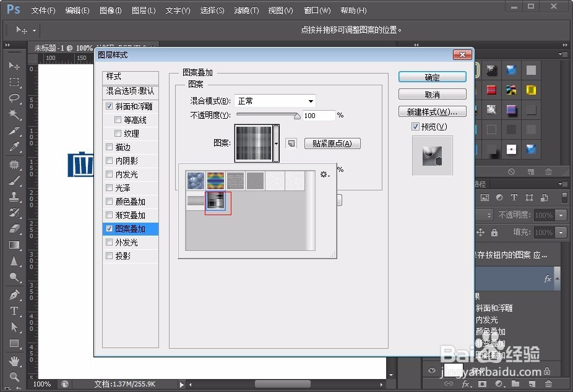Select the Rectangular Marquee tool
Viewport: 573px width, 392px height.
(x=14, y=82)
